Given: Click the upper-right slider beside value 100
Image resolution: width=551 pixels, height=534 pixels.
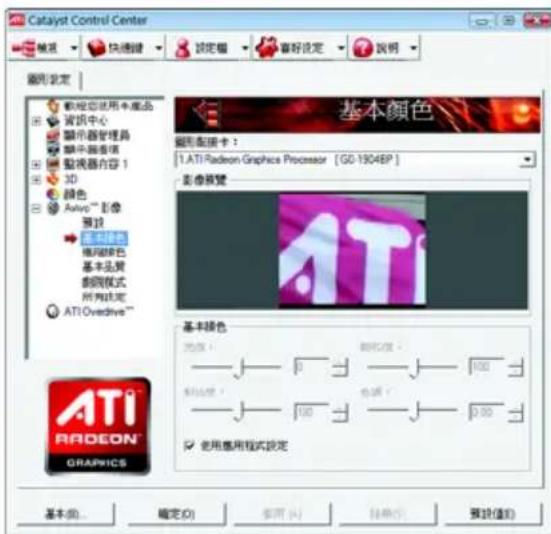Looking at the screenshot, I should point(413,368).
